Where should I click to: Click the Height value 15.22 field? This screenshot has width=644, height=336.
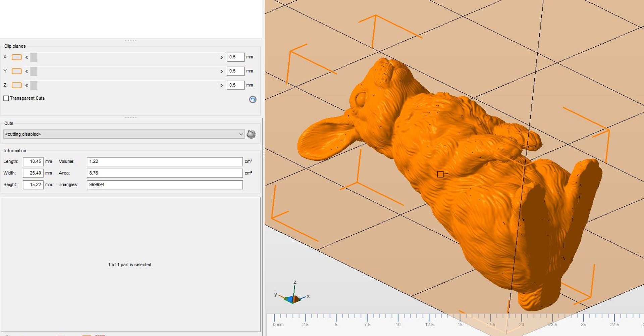pyautogui.click(x=33, y=185)
